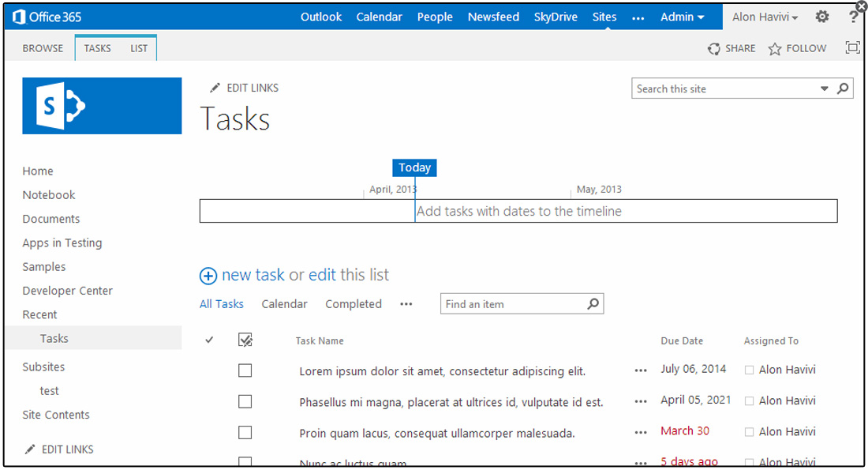Open the Alon Havivi user menu
The image size is (868, 470).
[765, 17]
